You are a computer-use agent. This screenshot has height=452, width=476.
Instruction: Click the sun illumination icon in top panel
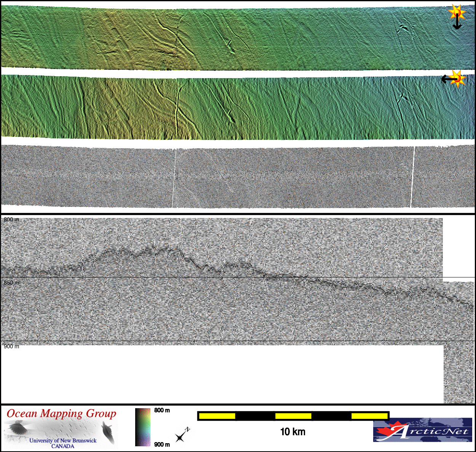pos(456,13)
